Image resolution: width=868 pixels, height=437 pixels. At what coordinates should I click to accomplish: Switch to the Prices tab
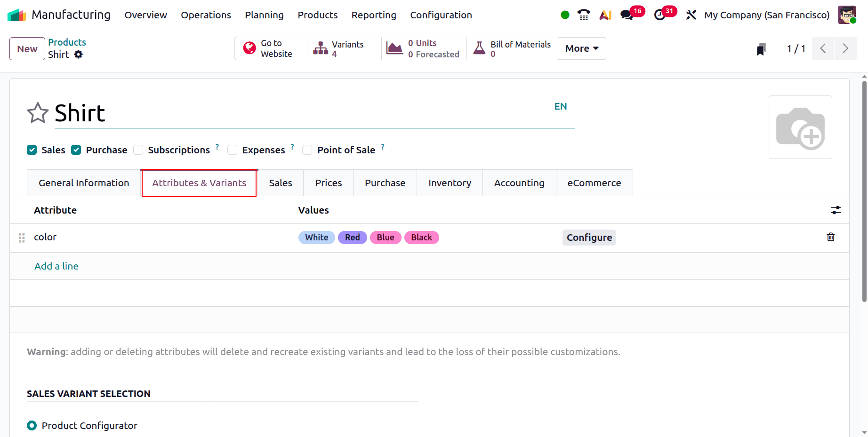(329, 183)
